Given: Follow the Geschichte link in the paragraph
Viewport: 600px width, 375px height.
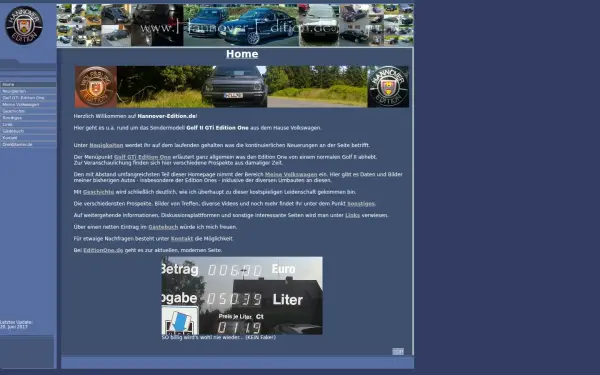Looking at the screenshot, I should coord(98,192).
